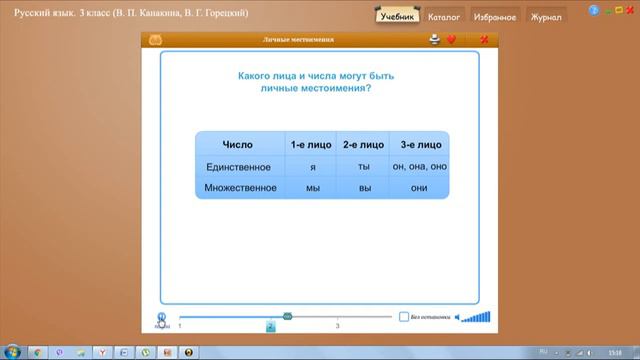Click the lesson question heading text

[316, 82]
